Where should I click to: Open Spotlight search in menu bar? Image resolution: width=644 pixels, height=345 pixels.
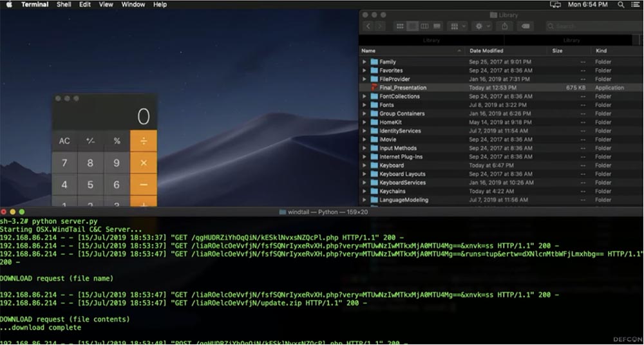coord(621,5)
